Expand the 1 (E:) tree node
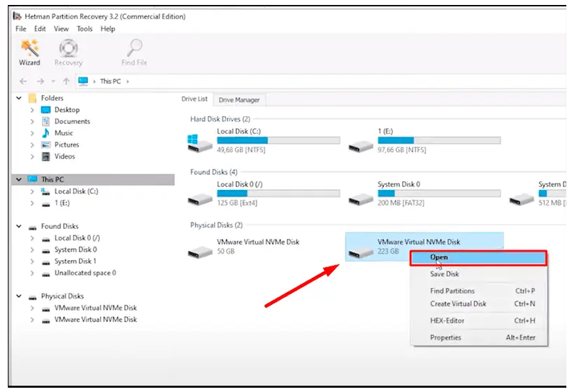 (x=32, y=203)
